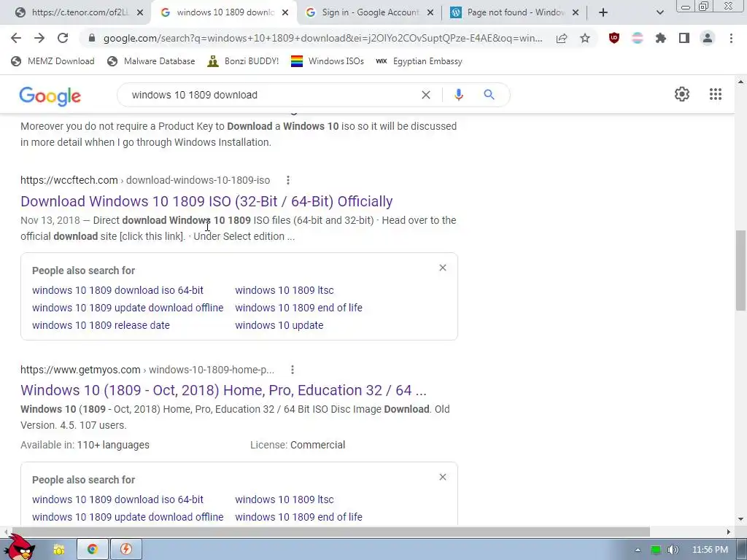Start voice search with the microphone
This screenshot has height=560, width=747.
click(458, 95)
